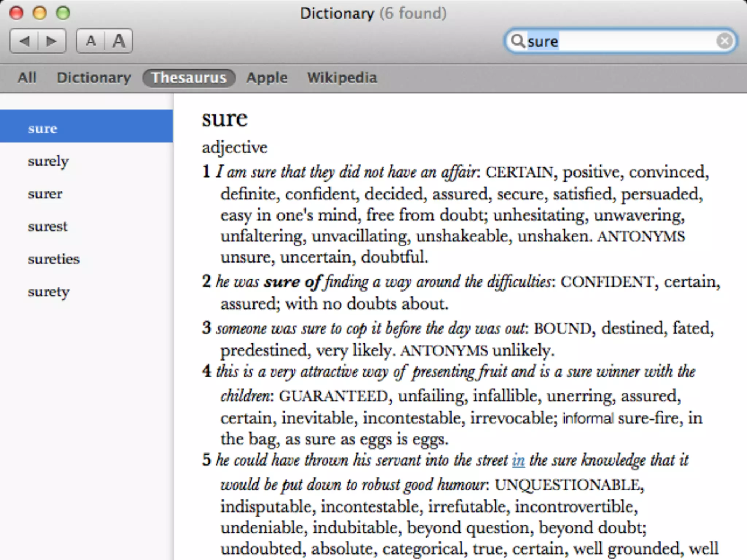Image resolution: width=747 pixels, height=560 pixels.
Task: Follow the underlined 'in' link
Action: pyautogui.click(x=518, y=460)
